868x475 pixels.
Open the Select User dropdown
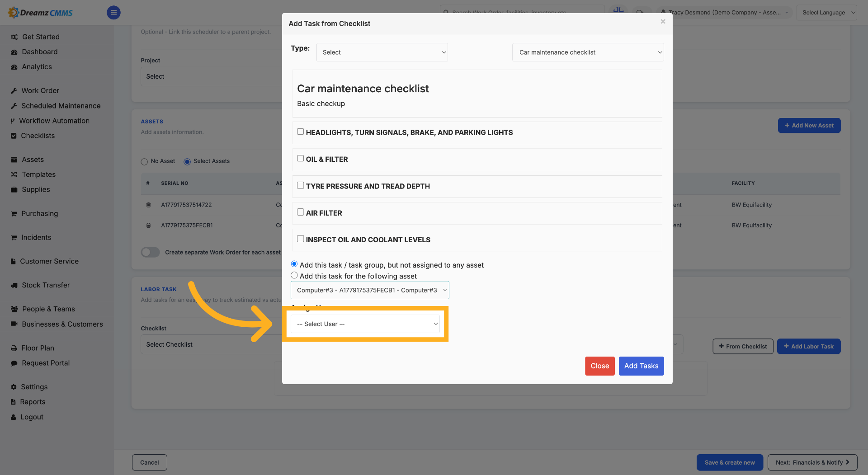click(365, 324)
